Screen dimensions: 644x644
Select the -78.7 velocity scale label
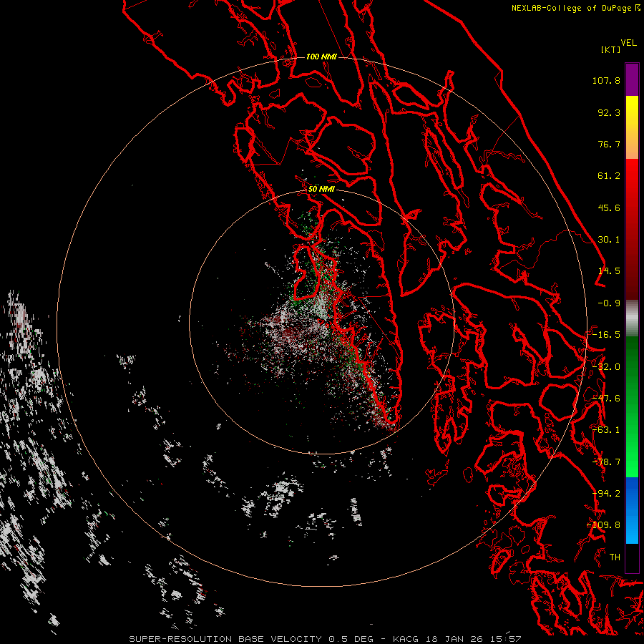point(606,462)
